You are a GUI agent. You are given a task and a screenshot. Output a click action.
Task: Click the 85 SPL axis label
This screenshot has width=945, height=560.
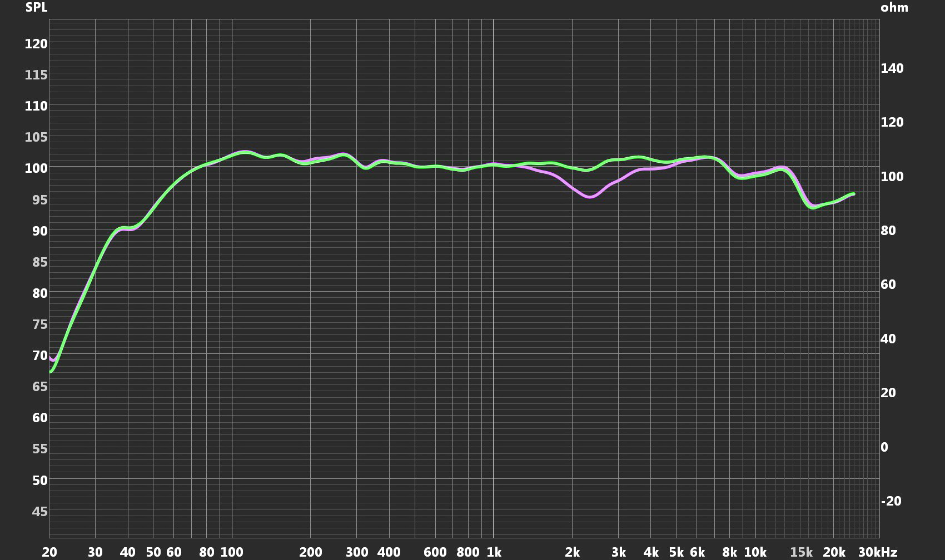coord(40,262)
